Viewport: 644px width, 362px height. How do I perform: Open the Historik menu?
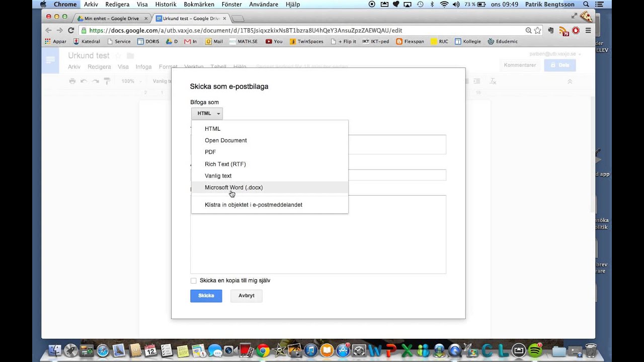point(166,5)
